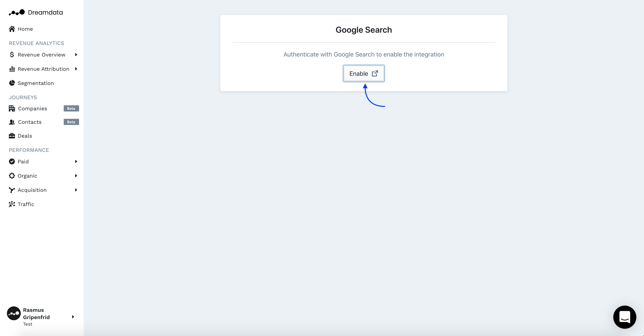The image size is (644, 336).
Task: Expand the Organic submenu arrow
Action: [x=76, y=176]
